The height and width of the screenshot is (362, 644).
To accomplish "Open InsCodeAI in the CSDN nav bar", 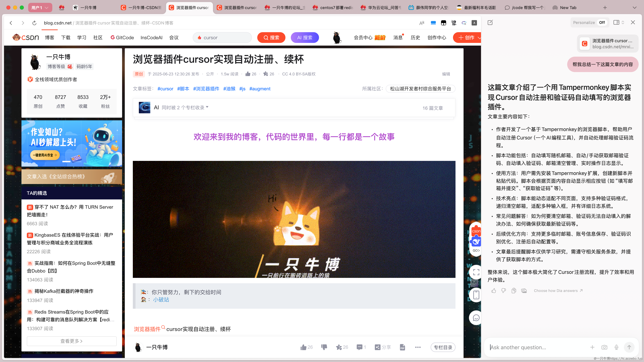I will tap(151, 38).
